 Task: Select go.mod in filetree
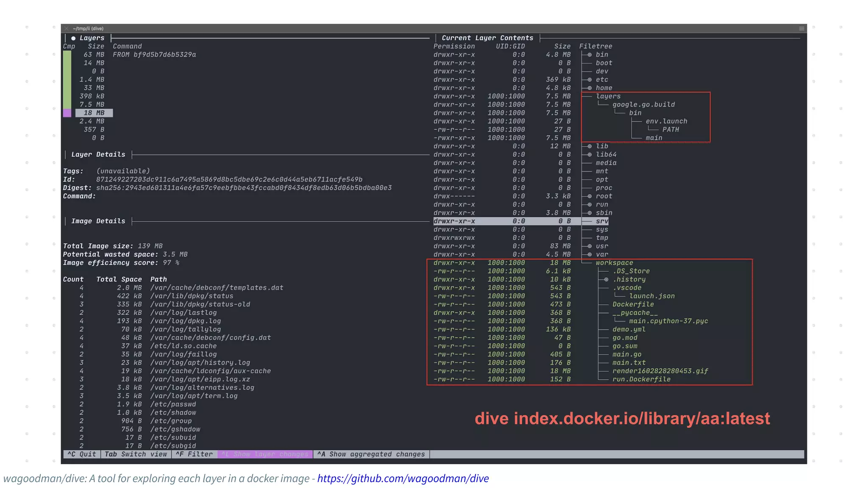click(625, 338)
